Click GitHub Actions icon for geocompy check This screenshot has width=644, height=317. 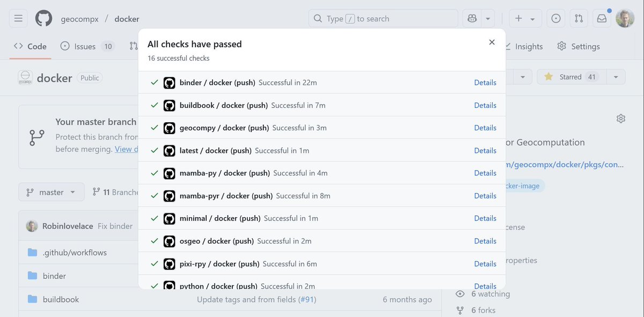click(x=170, y=128)
